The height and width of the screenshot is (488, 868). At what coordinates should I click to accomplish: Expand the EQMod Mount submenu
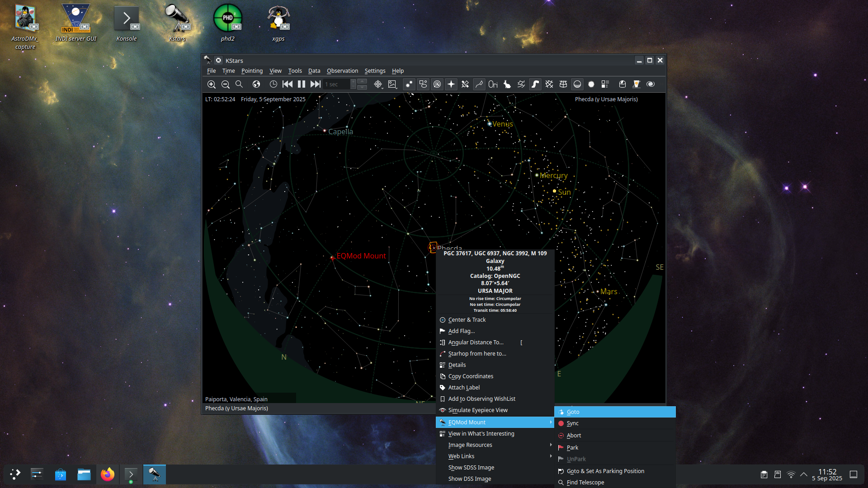[x=495, y=422]
